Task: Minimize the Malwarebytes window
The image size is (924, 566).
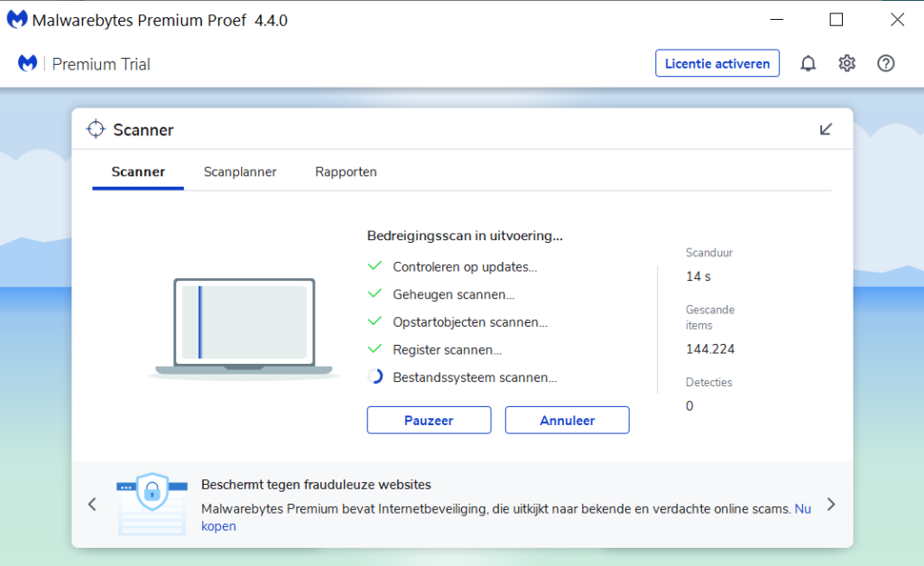Action: 777,20
